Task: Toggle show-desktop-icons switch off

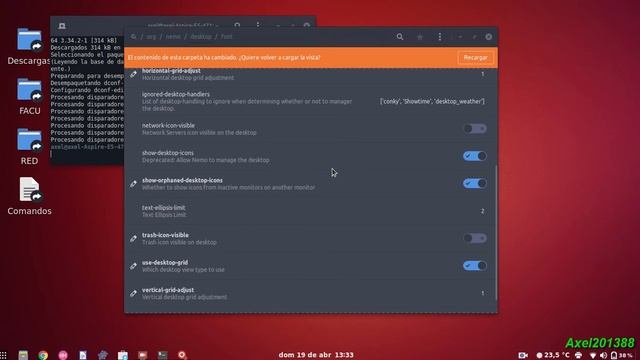Action: click(x=475, y=156)
